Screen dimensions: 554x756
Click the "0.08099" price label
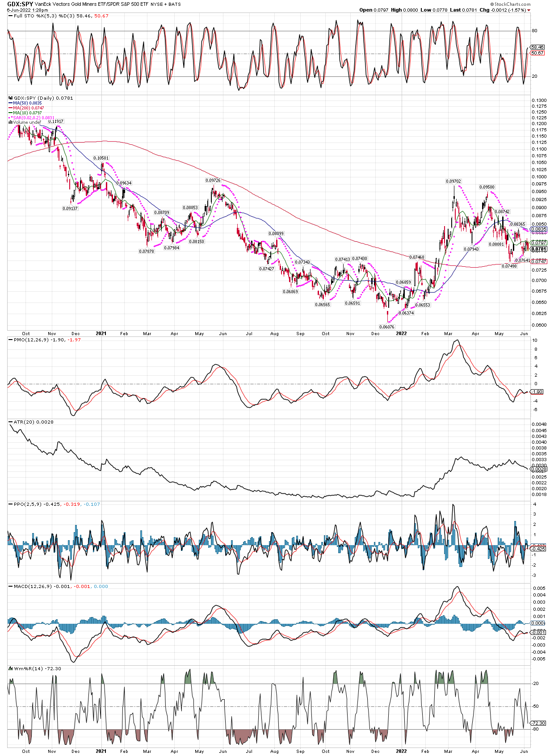[276, 234]
